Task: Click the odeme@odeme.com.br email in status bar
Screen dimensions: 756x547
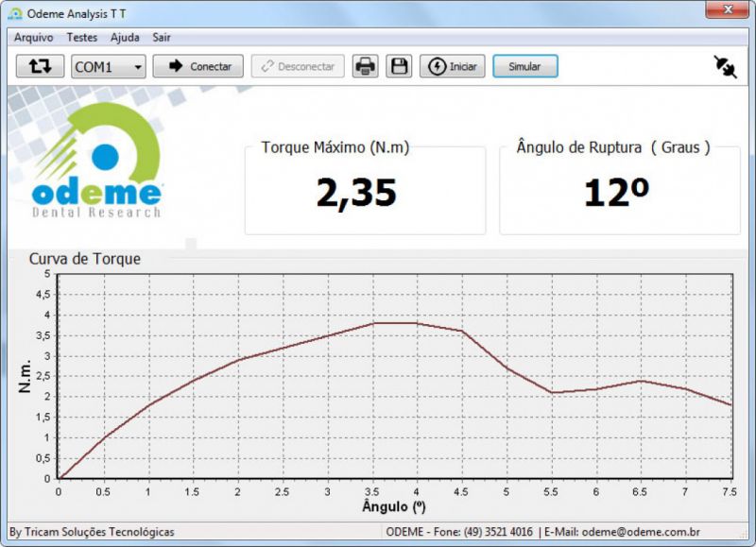Action: tap(640, 532)
